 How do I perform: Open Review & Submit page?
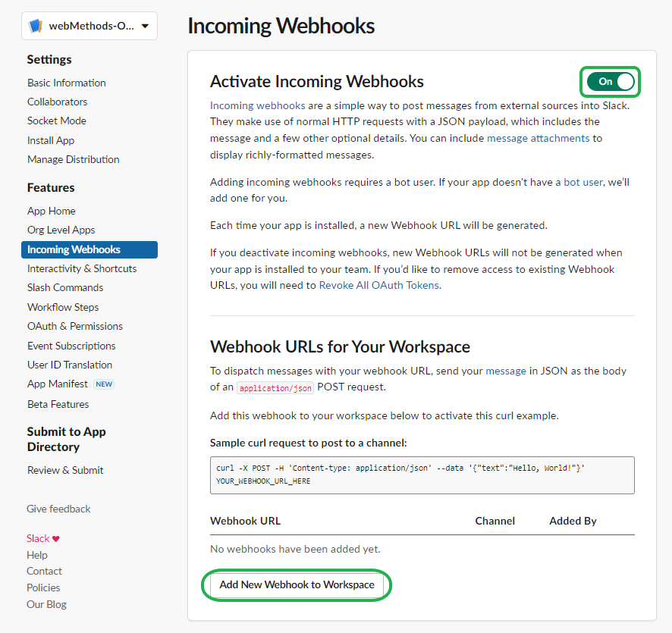pyautogui.click(x=65, y=470)
